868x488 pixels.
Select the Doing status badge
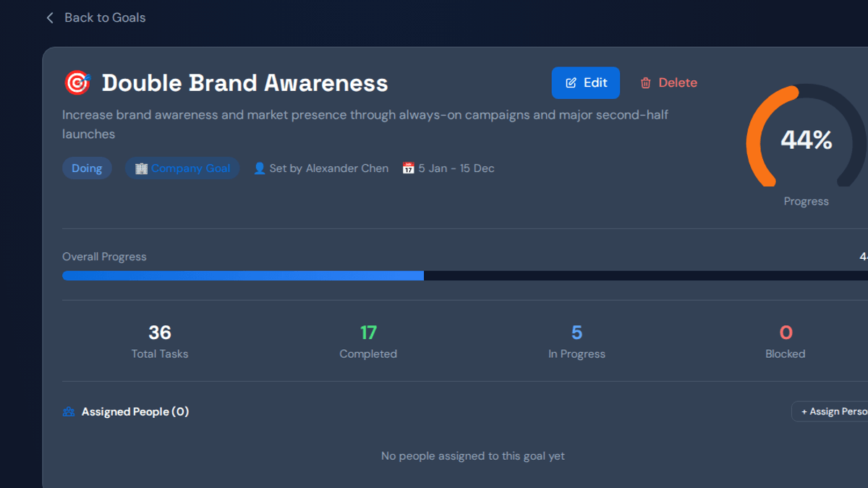tap(87, 168)
